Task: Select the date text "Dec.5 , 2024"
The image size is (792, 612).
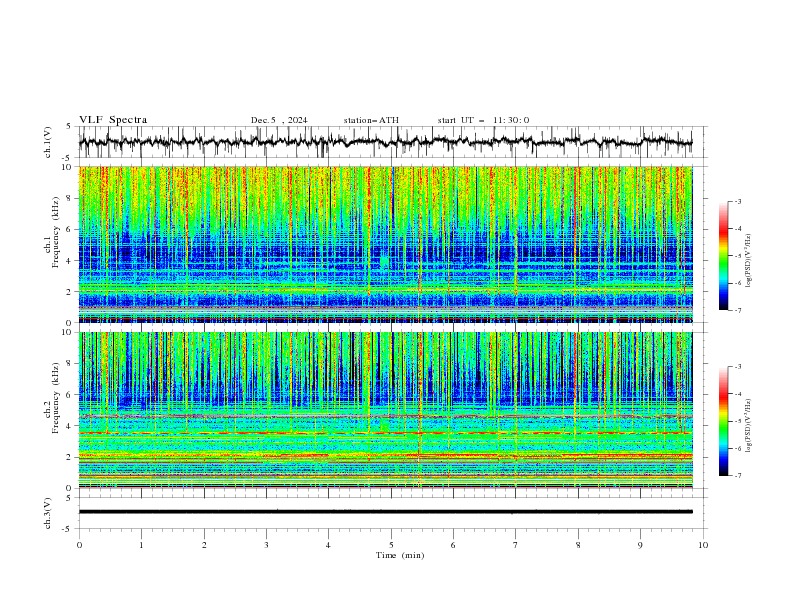Action: (279, 120)
